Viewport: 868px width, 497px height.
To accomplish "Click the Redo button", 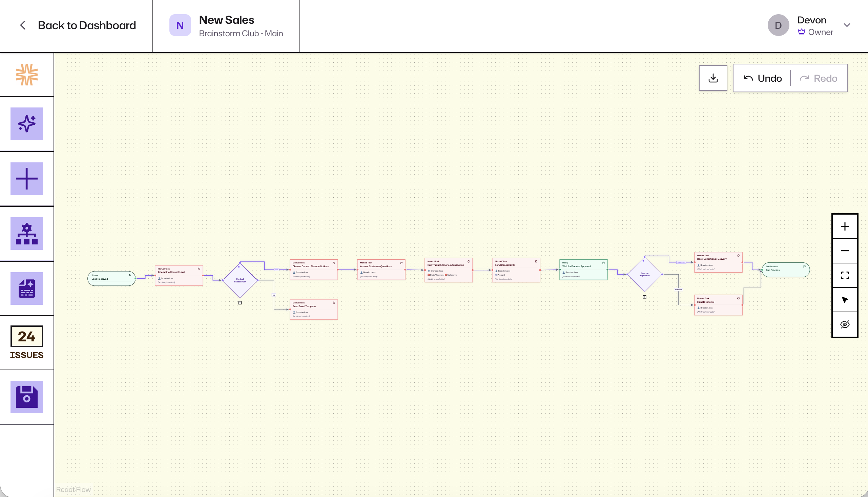I will coord(819,78).
